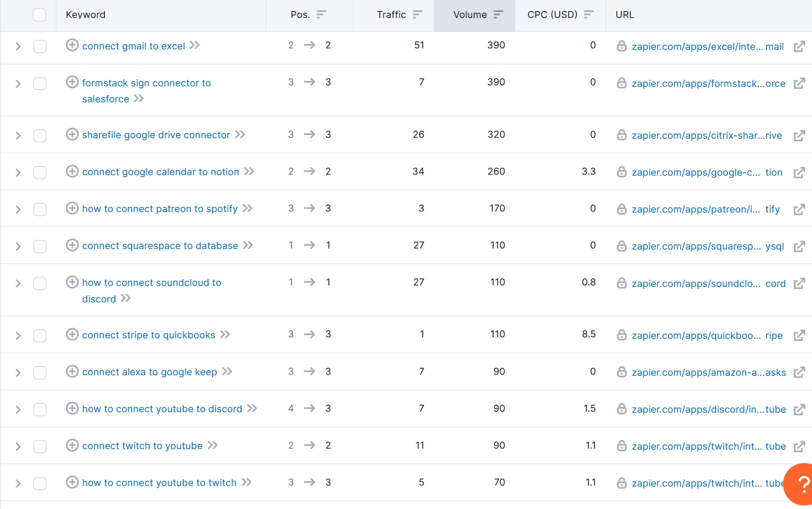Sort table by Volume column header
Viewport: 812px width, 509px height.
pyautogui.click(x=474, y=15)
